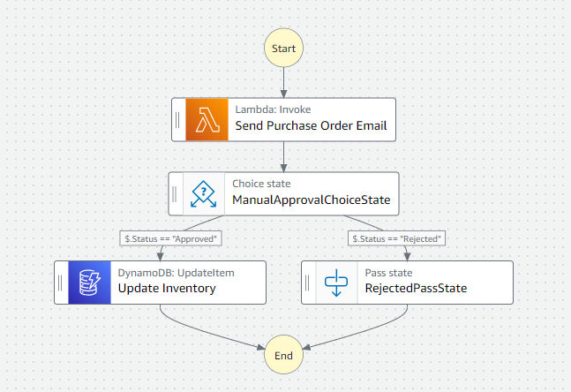
Task: Click the blue DynamoDB icon
Action: pyautogui.click(x=90, y=283)
